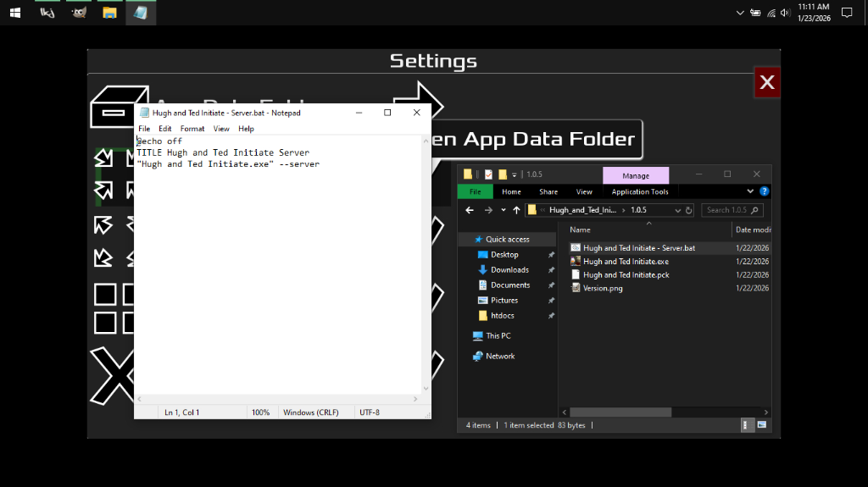Show hidden system tray icons
868x487 pixels.
point(740,13)
